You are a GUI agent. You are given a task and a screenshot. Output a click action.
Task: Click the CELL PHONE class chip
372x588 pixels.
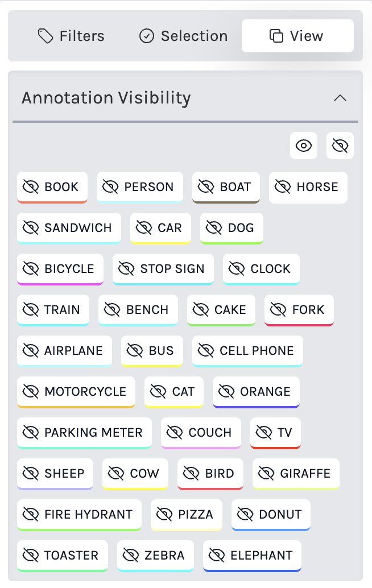(247, 351)
